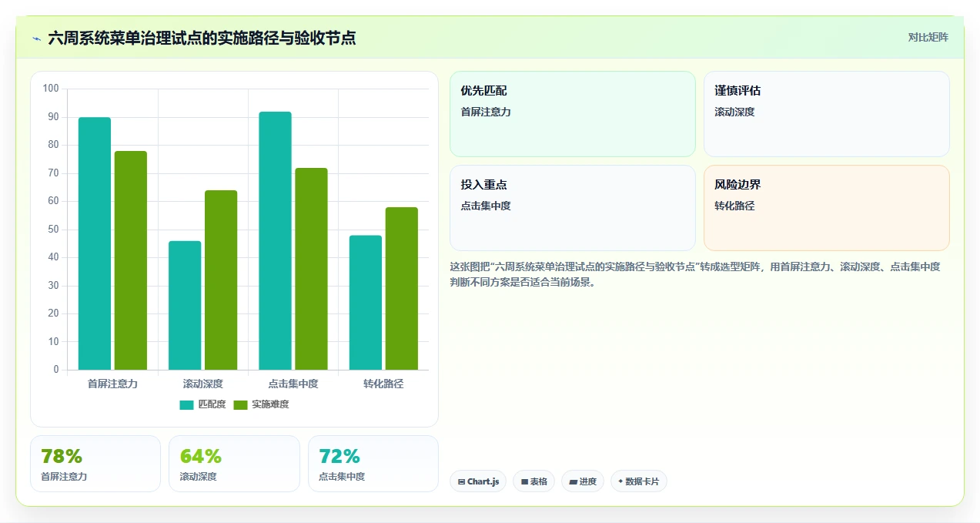980x523 pixels.
Task: Click the 50 value on the y-axis
Action: (x=53, y=230)
